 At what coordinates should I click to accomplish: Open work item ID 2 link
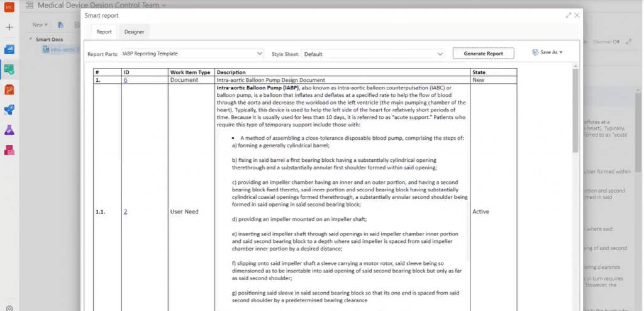[x=125, y=212]
